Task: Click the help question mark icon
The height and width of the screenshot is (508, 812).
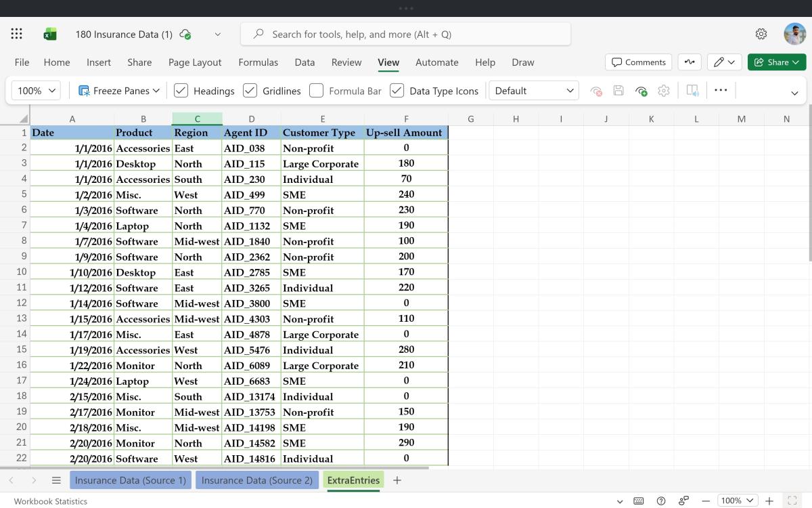Action: point(661,501)
